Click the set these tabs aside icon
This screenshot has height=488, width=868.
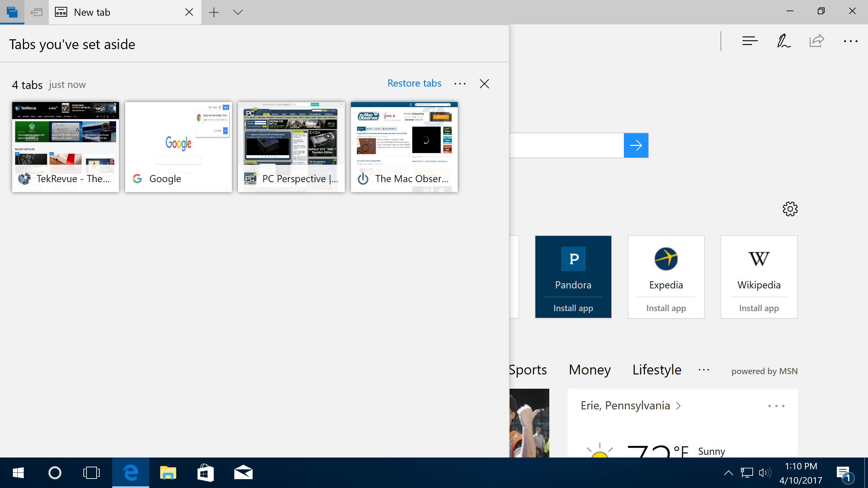[36, 12]
